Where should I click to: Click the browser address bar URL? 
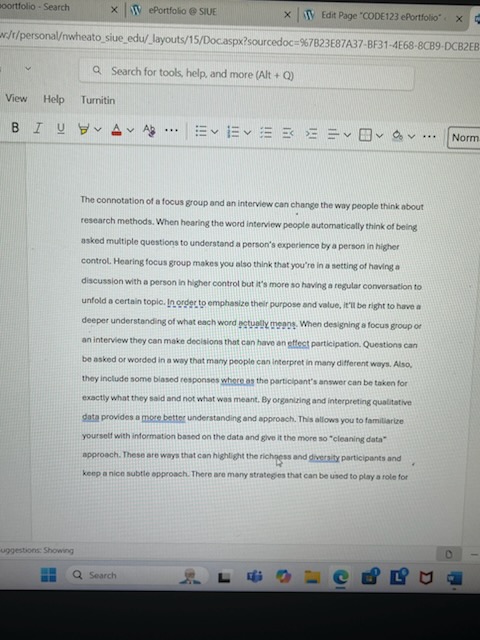click(x=240, y=41)
